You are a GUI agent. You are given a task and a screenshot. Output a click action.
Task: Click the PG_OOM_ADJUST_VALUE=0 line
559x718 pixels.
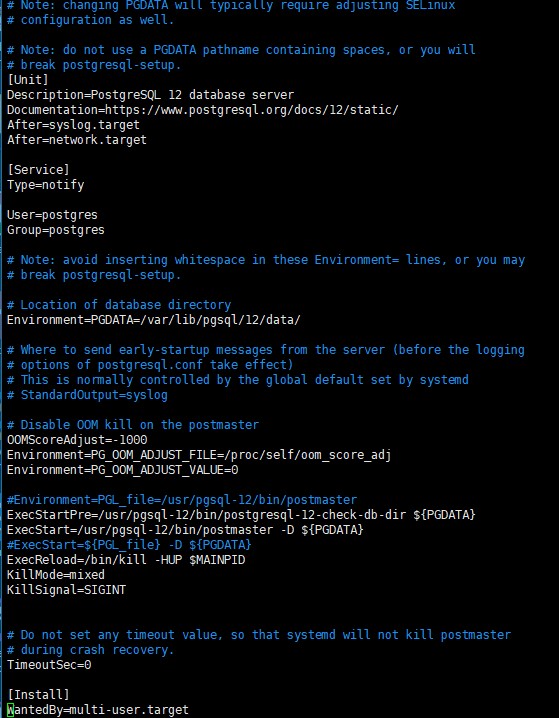[x=122, y=470]
